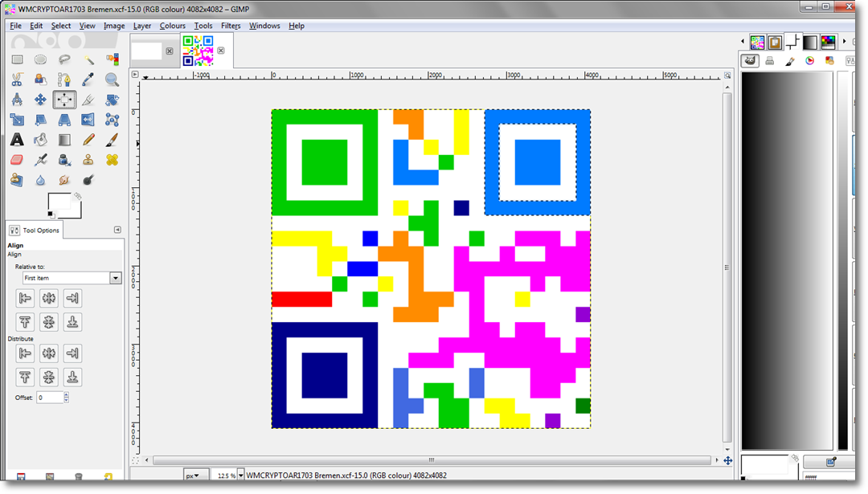Align right edge of target
Image resolution: width=868 pixels, height=494 pixels.
click(x=72, y=298)
